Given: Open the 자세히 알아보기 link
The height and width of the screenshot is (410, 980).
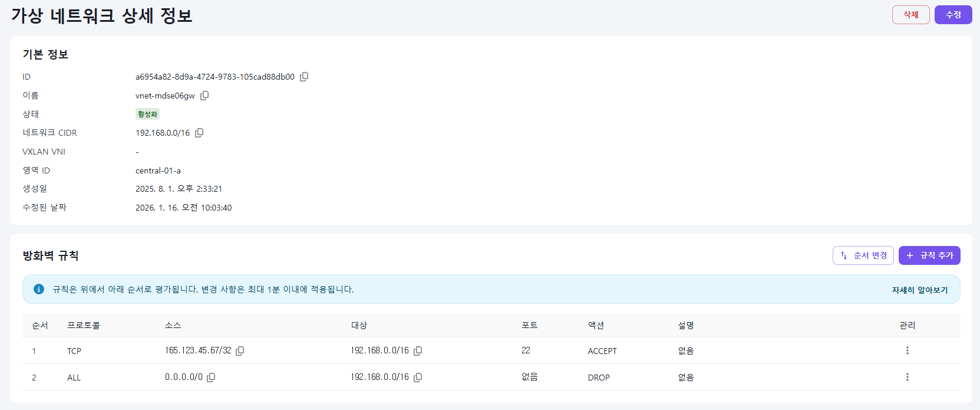Looking at the screenshot, I should (919, 290).
